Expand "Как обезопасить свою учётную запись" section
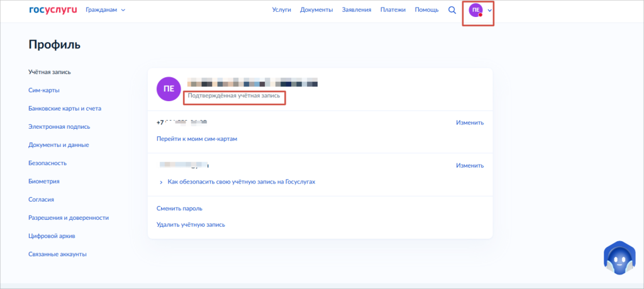644x289 pixels. [x=237, y=182]
